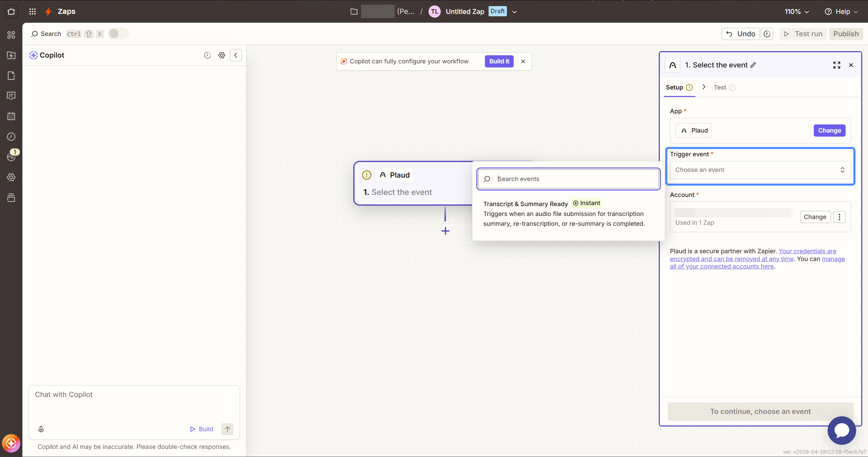Expand the 110% zoom dropdown
Viewport: 868px width, 457px height.
coord(797,12)
